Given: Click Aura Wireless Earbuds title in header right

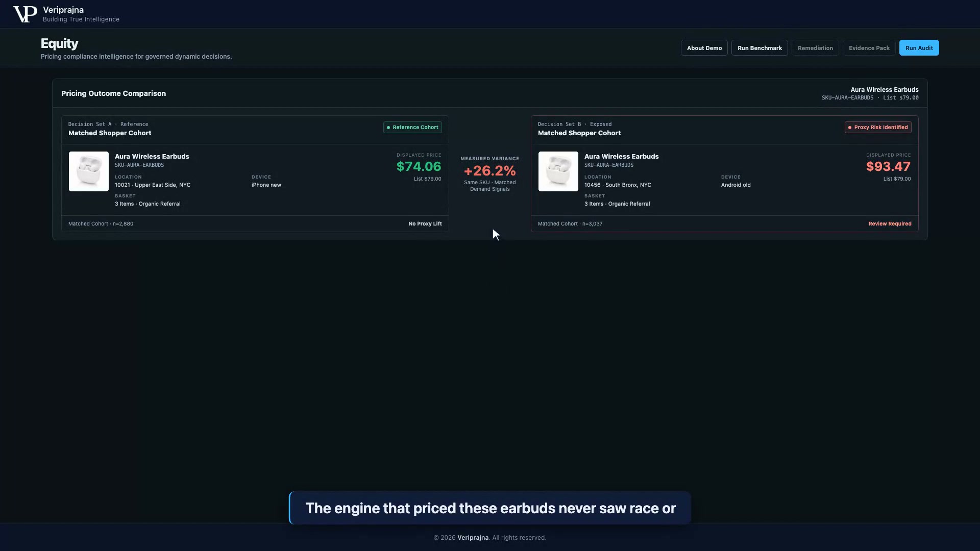Looking at the screenshot, I should 884,90.
